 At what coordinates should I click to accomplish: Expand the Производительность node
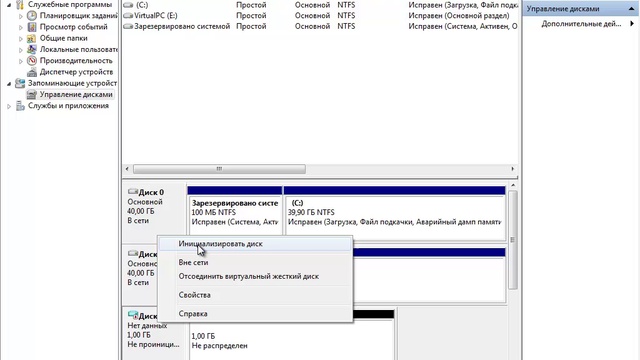point(21,61)
